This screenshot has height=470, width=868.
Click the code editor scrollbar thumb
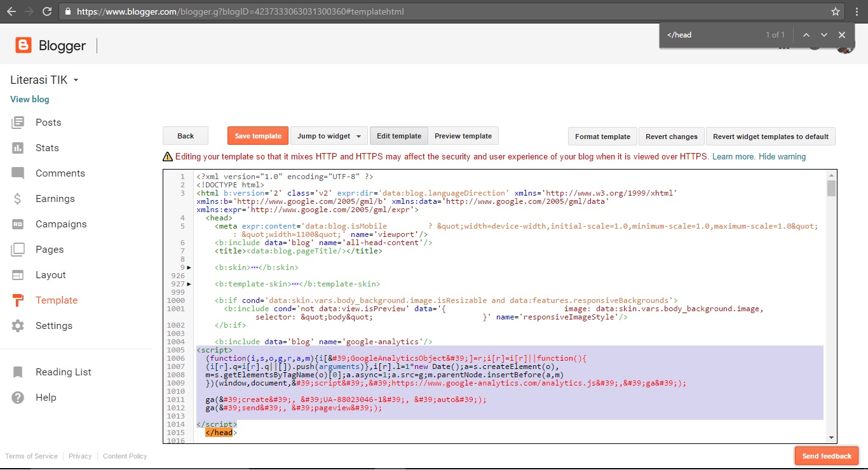click(831, 189)
